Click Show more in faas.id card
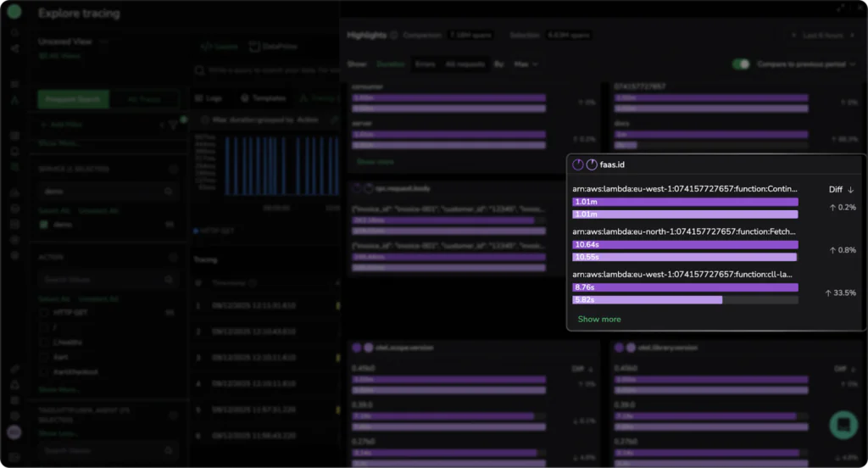This screenshot has width=868, height=468. (599, 320)
